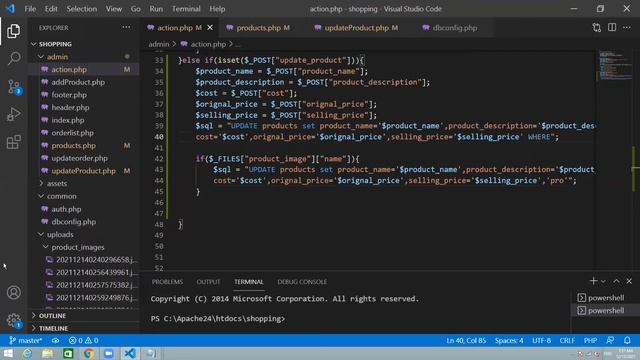
Task: Open the Accounts menu icon
Action: pos(13,292)
